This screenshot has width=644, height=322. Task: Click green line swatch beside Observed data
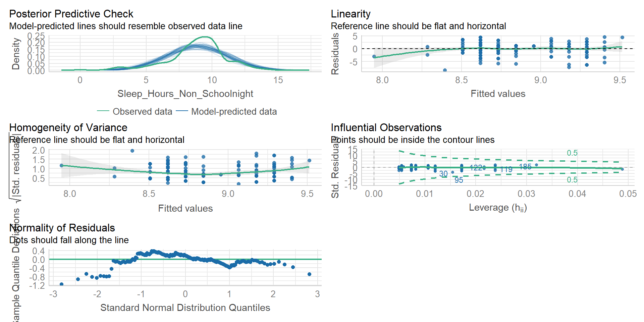tap(103, 111)
